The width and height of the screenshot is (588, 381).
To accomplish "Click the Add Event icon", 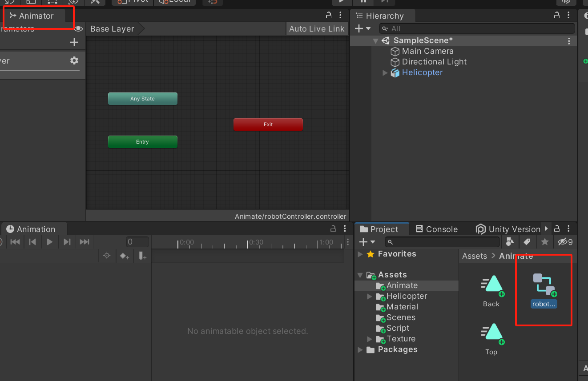I will 142,256.
